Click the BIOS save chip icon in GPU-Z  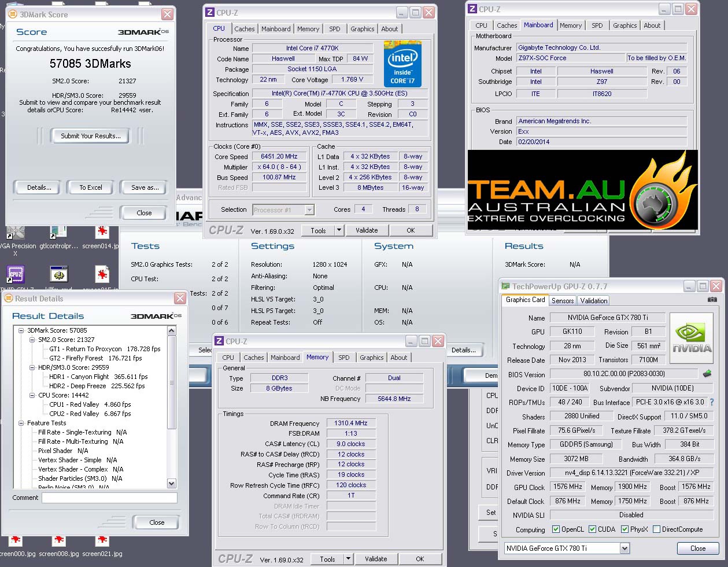coord(707,374)
